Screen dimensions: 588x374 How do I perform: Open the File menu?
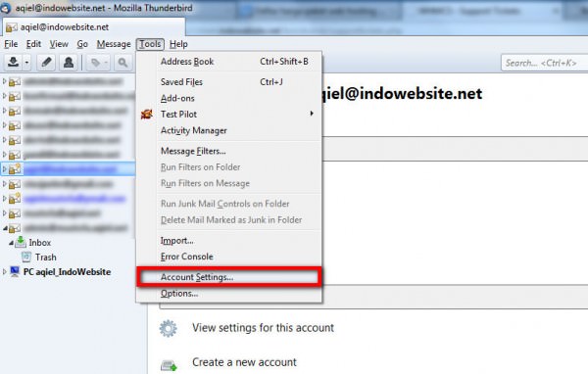(11, 44)
